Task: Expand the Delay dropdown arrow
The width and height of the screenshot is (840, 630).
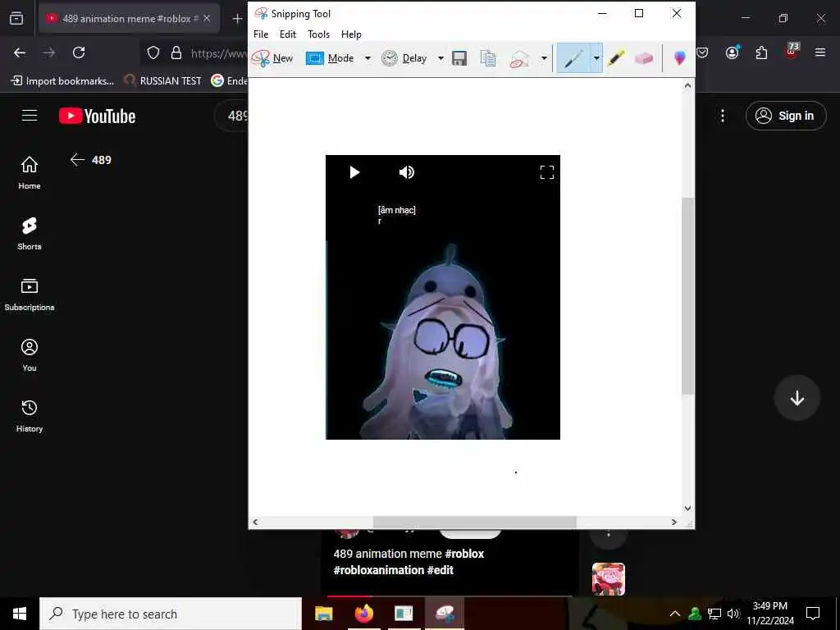Action: (441, 58)
